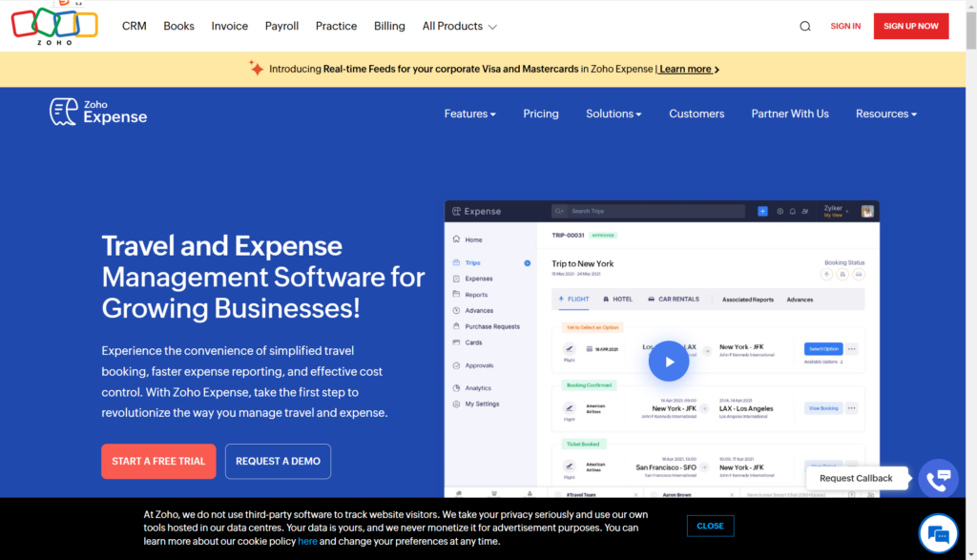Open the Customers menu item

[x=696, y=114]
